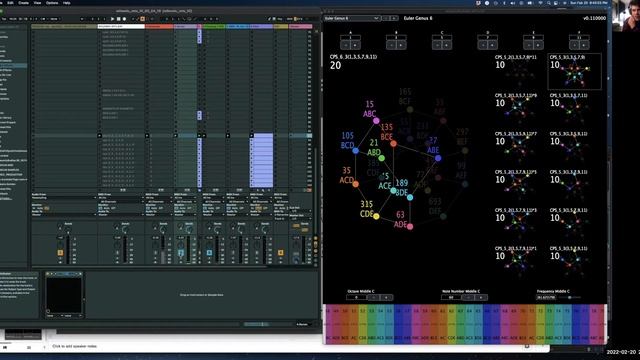Set first track Monitor to In
Viewport: 640px width, 360px height.
coord(35,208)
